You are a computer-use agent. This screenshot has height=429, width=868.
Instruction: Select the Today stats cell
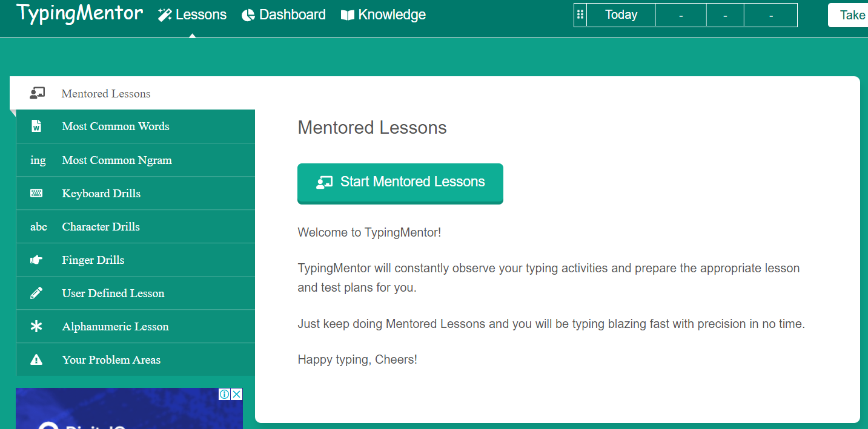[x=621, y=15]
